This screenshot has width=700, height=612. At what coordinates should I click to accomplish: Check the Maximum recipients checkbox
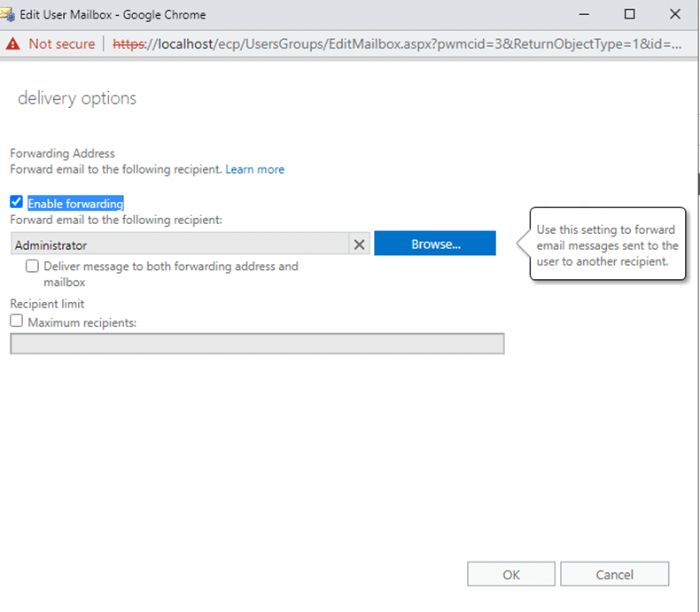(x=17, y=321)
